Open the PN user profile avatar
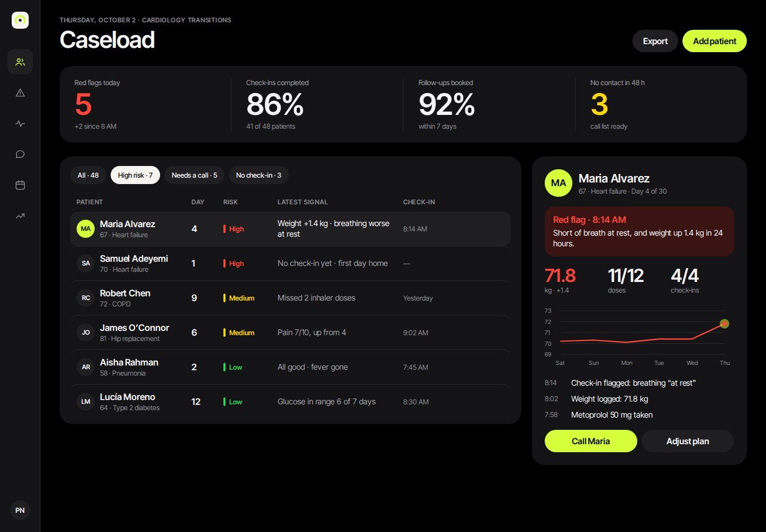 [20, 510]
